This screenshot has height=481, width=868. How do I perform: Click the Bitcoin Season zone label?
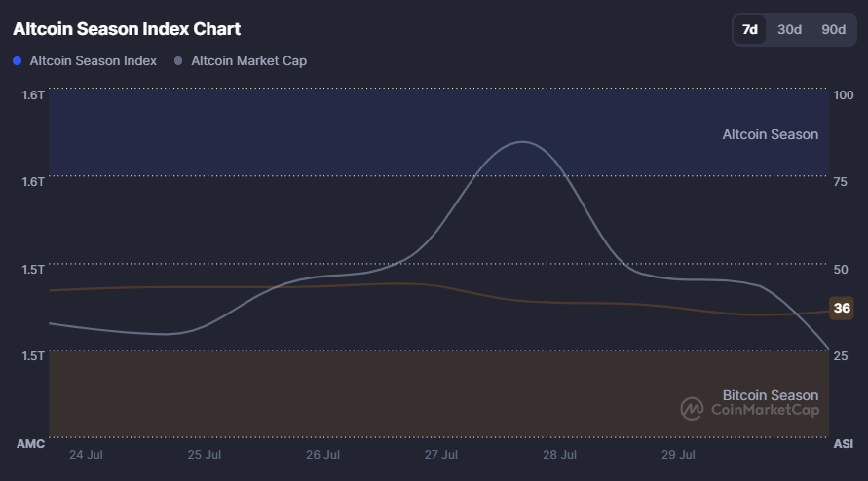[770, 395]
